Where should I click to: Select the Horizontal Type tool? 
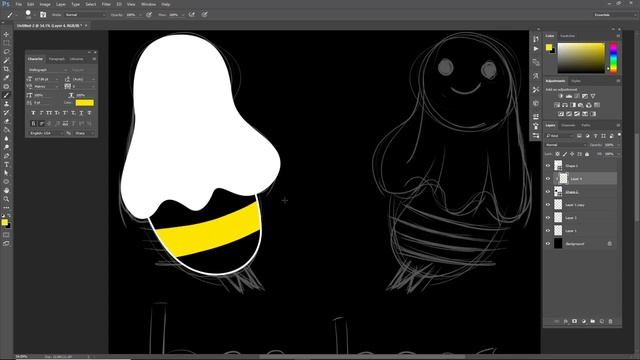(x=6, y=164)
